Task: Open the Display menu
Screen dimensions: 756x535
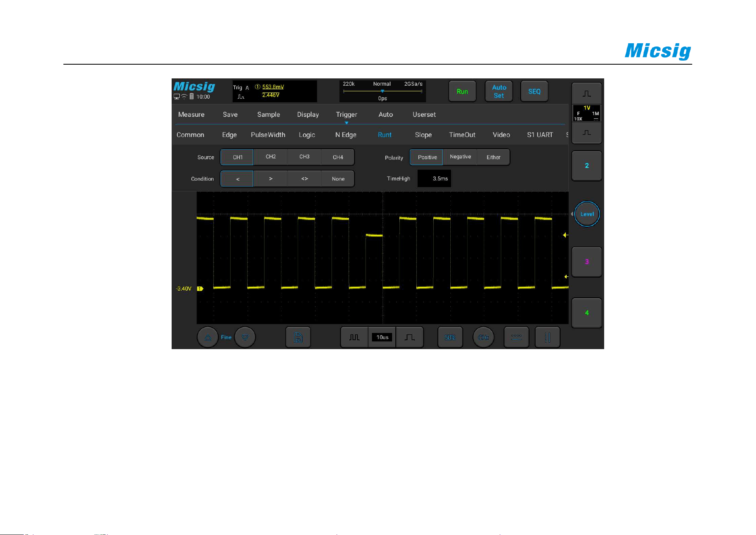Action: [308, 114]
